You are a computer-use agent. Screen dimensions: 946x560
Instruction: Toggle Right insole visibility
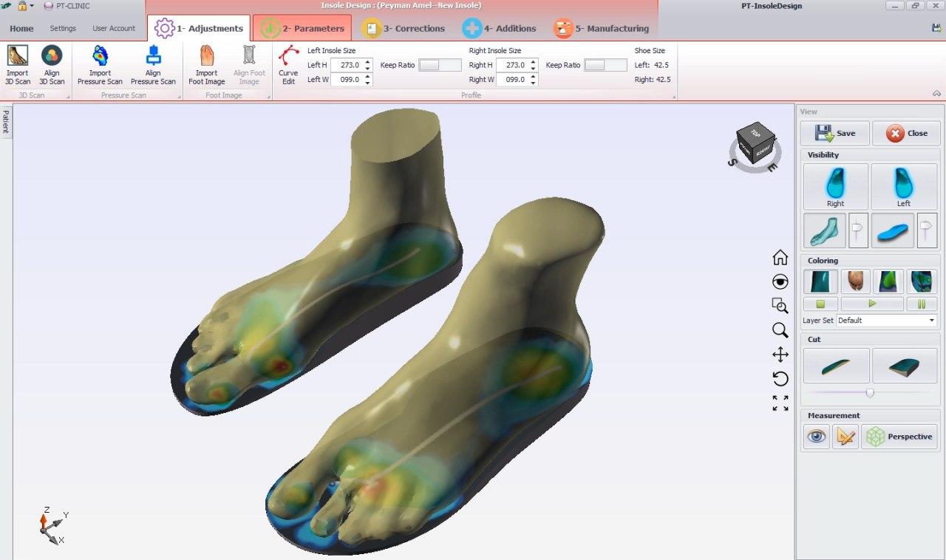(836, 186)
